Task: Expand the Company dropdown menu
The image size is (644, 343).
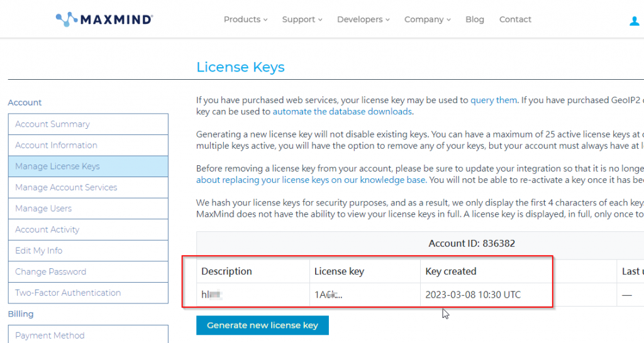Action: click(x=428, y=19)
